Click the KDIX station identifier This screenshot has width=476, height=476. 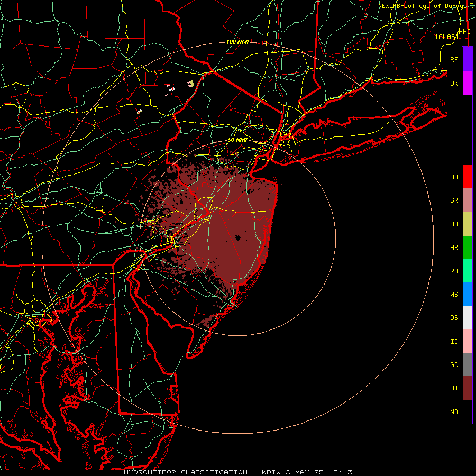(272, 472)
